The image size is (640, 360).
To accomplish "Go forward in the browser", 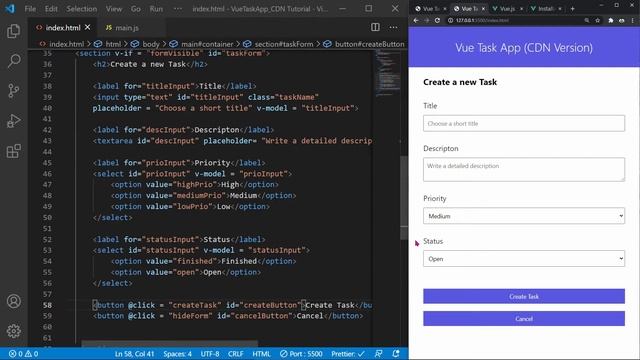I will click(x=427, y=20).
